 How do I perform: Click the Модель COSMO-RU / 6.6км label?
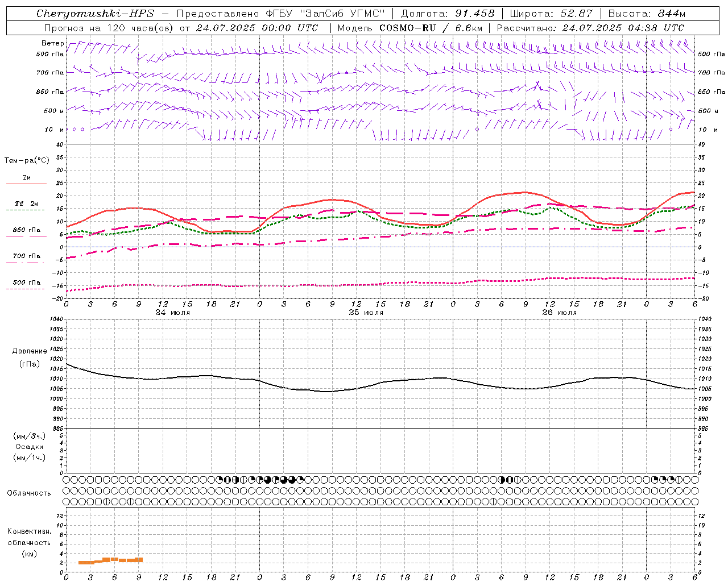point(409,28)
